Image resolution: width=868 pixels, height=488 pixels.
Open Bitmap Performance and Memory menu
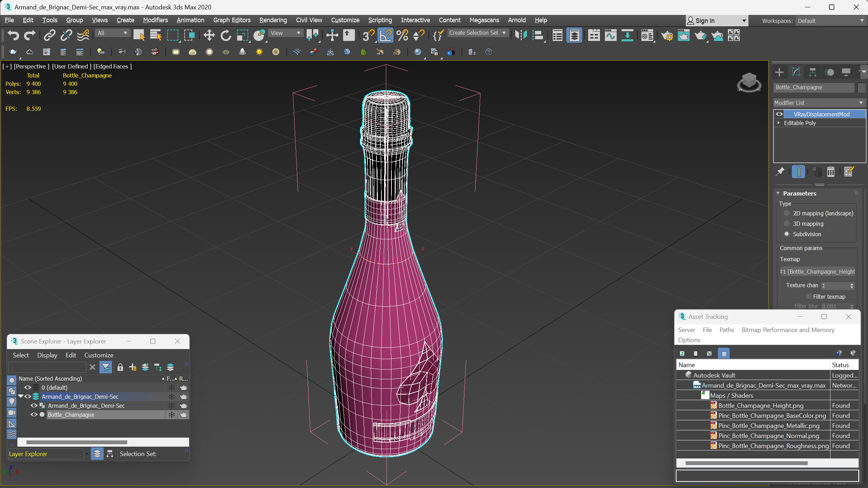pyautogui.click(x=788, y=330)
